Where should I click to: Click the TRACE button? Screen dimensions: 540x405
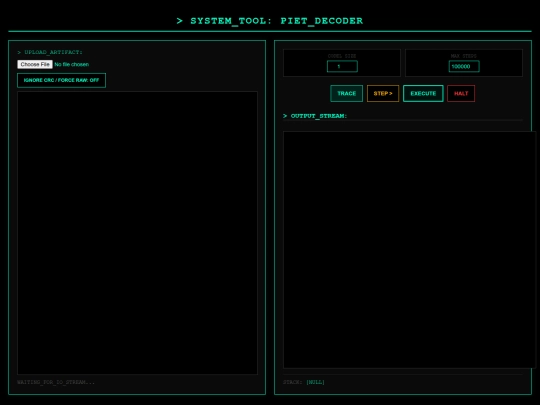[x=346, y=93]
